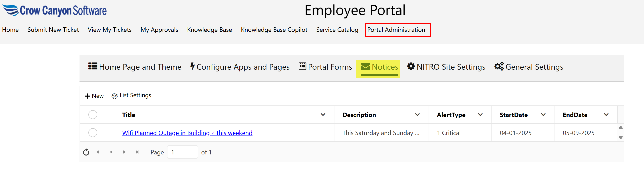Click the Crow Canyon Software logo
The height and width of the screenshot is (172, 644).
[54, 10]
